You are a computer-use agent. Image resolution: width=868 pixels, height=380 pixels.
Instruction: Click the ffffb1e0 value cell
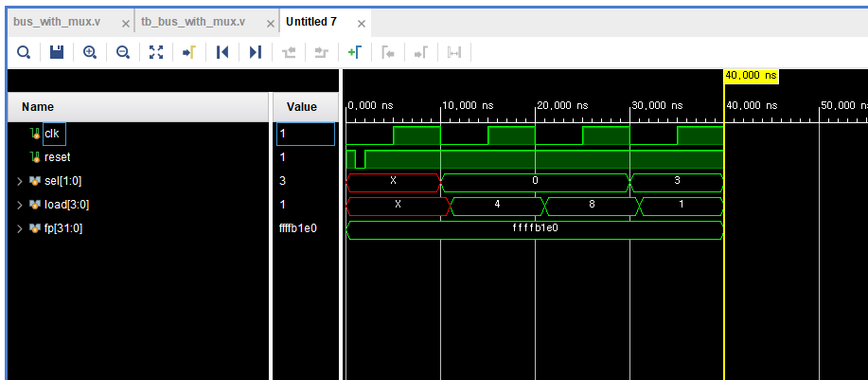pyautogui.click(x=306, y=228)
